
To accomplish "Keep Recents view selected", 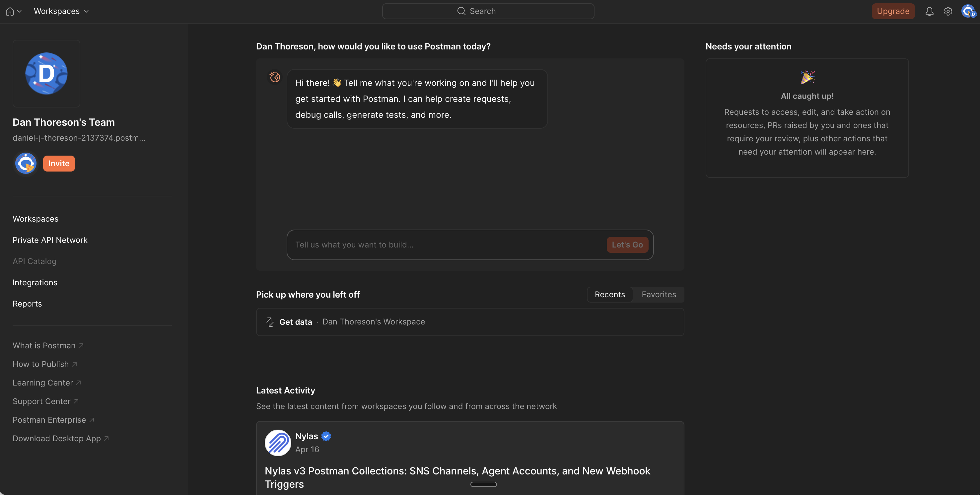I will (609, 294).
